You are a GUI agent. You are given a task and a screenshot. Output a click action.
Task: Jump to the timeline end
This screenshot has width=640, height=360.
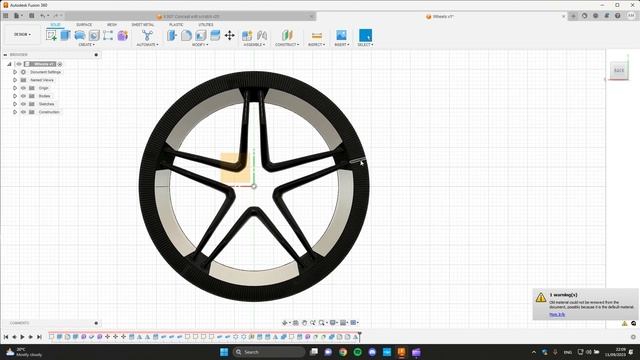pyautogui.click(x=39, y=337)
